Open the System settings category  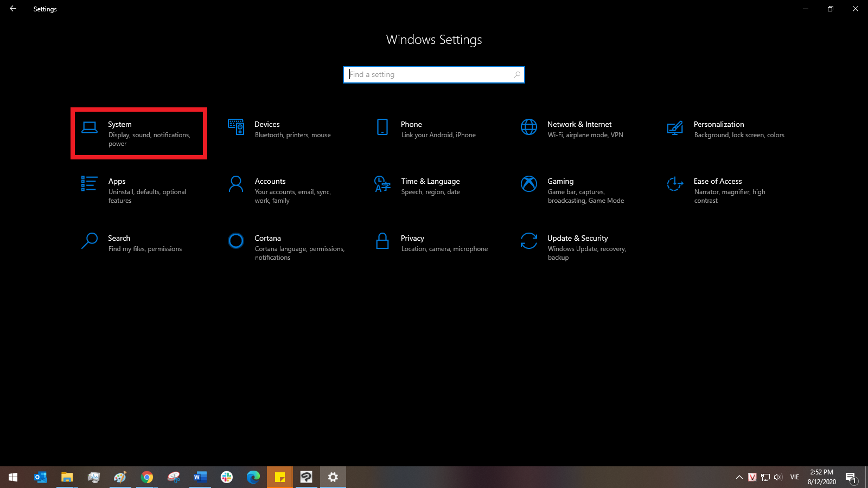point(138,133)
